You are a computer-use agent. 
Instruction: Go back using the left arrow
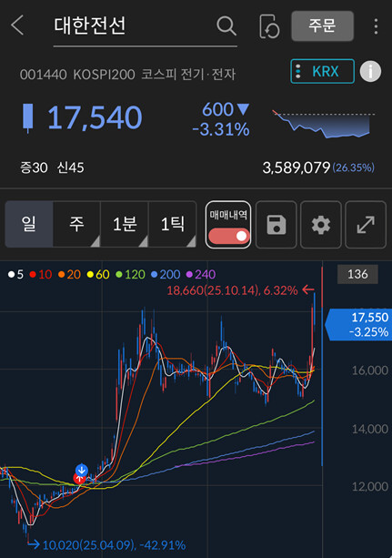17,25
